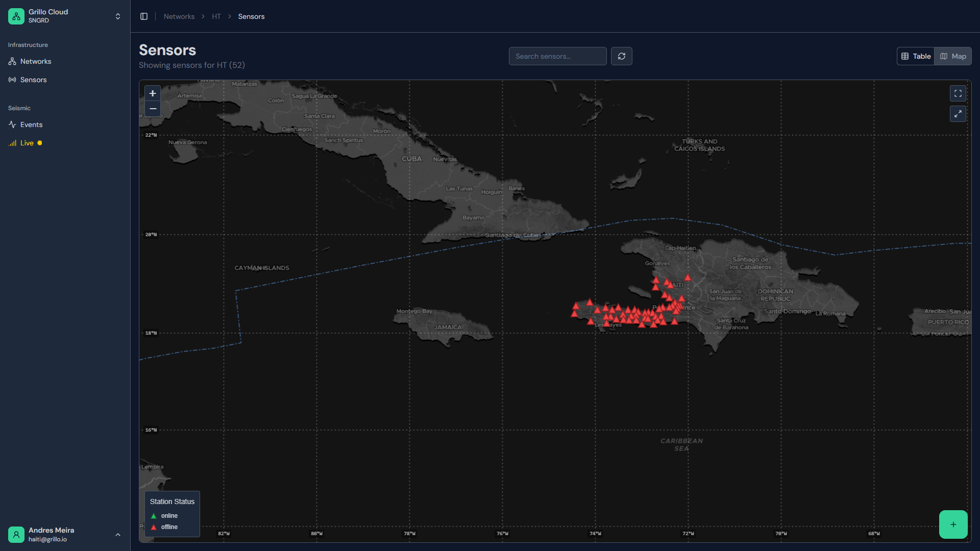Switch to the Table view
Image resolution: width=980 pixels, height=551 pixels.
click(915, 56)
